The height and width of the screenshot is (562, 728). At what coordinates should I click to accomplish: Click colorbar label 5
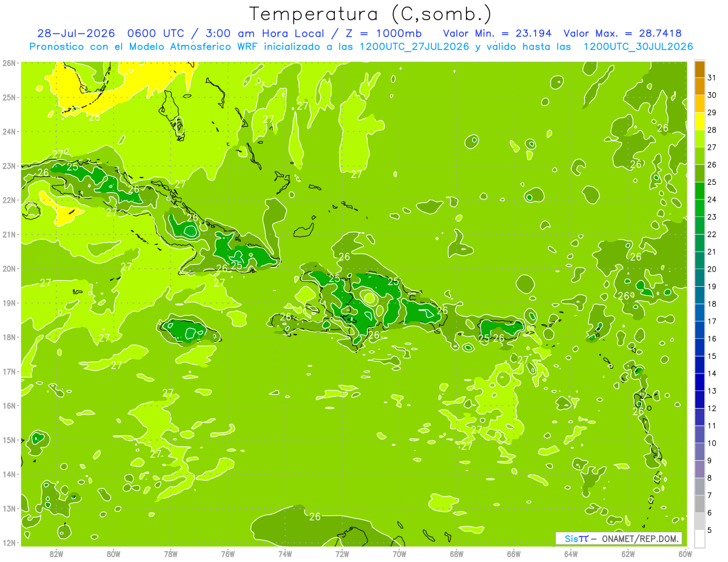[709, 530]
